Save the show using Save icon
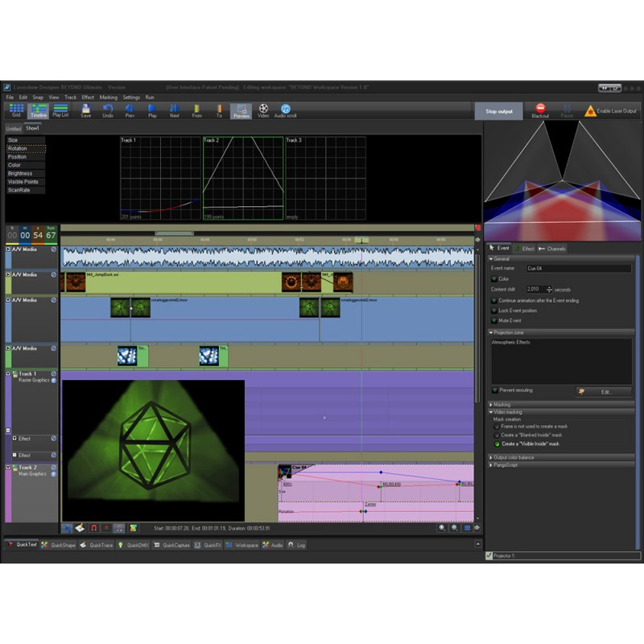Screen dimensions: 644x644 [85, 110]
